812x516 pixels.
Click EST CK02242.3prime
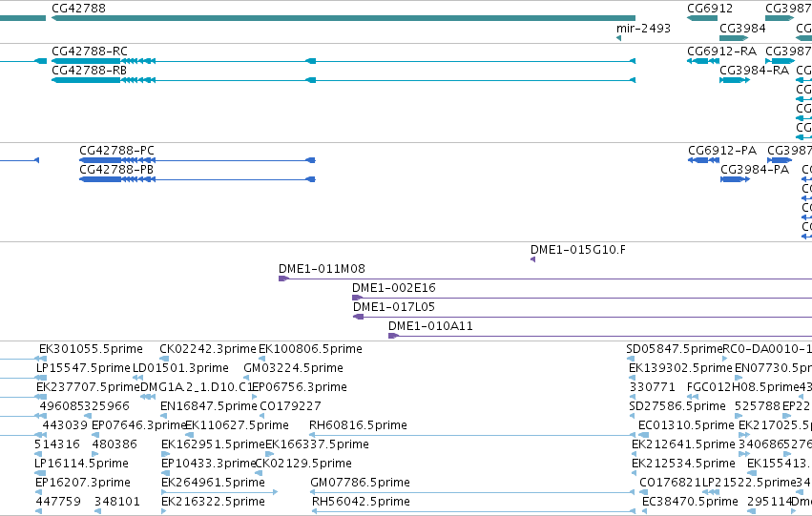coord(164,358)
